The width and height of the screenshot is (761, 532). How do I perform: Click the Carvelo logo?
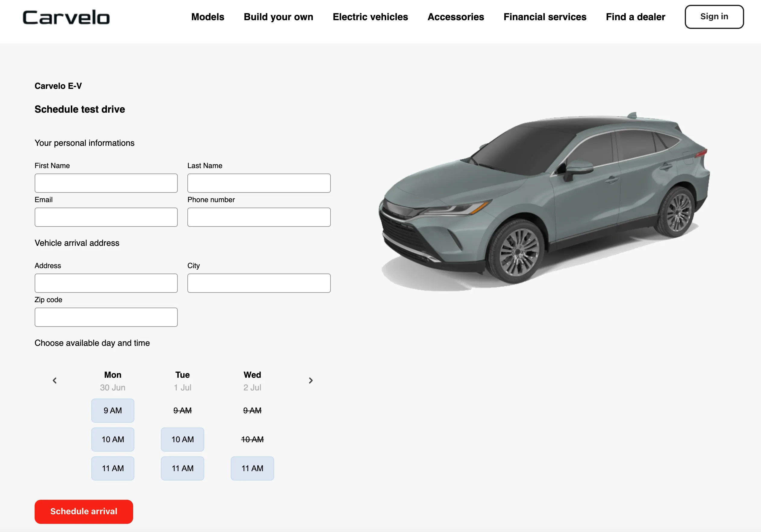(66, 17)
